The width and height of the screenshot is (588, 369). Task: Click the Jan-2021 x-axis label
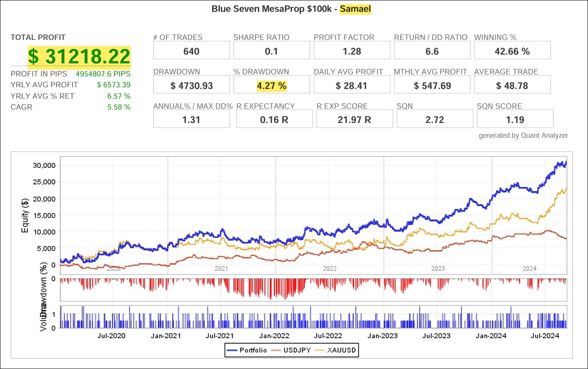[166, 336]
